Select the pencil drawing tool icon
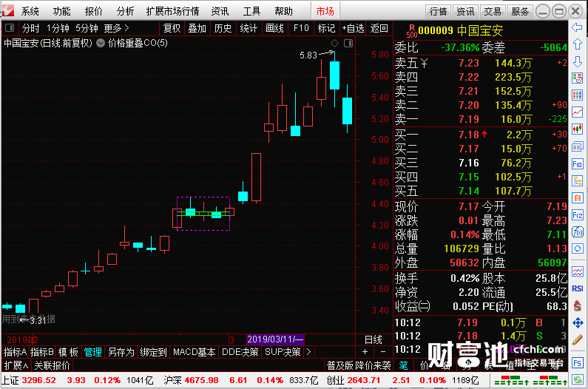This screenshot has height=389, width=588. pos(577,340)
